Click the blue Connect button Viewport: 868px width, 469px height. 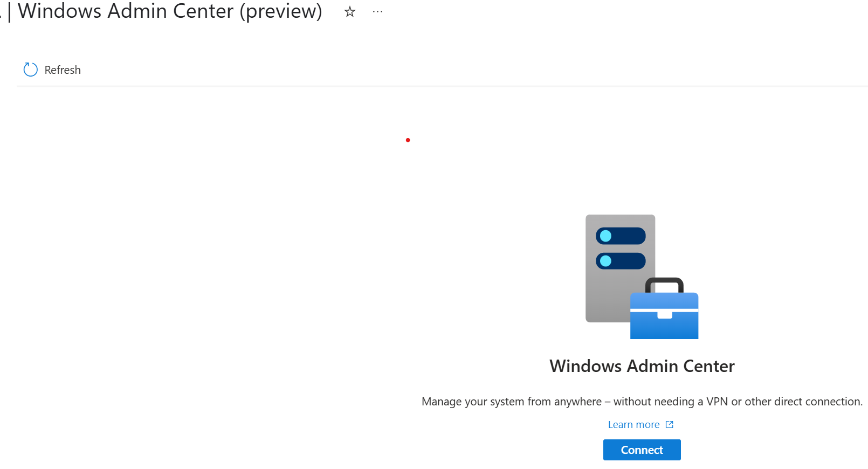(642, 450)
